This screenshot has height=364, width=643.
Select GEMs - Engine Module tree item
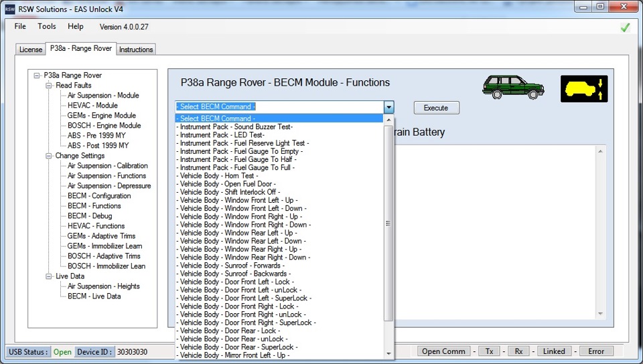click(102, 116)
